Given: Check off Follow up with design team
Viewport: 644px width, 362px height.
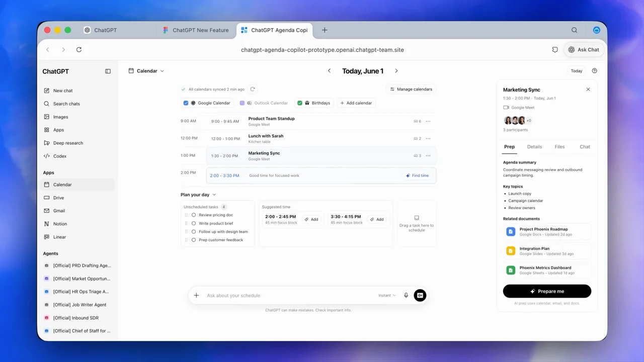Looking at the screenshot, I should click(194, 232).
